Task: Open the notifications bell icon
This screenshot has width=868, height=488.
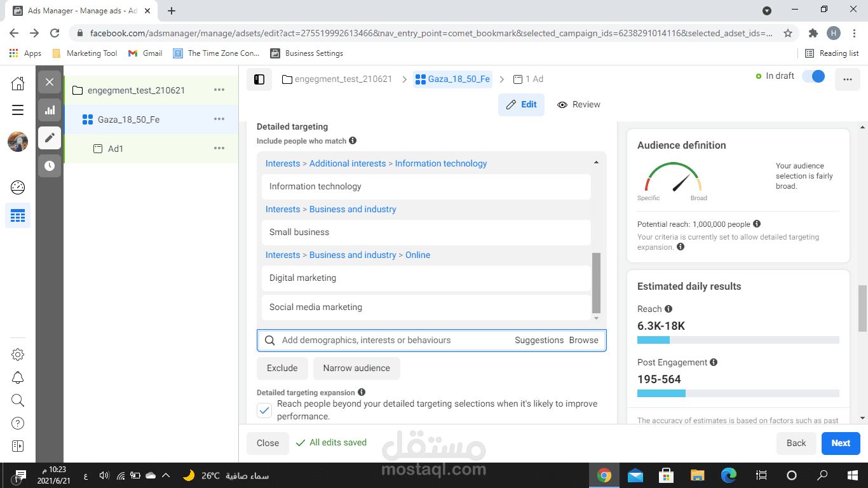Action: [18, 377]
